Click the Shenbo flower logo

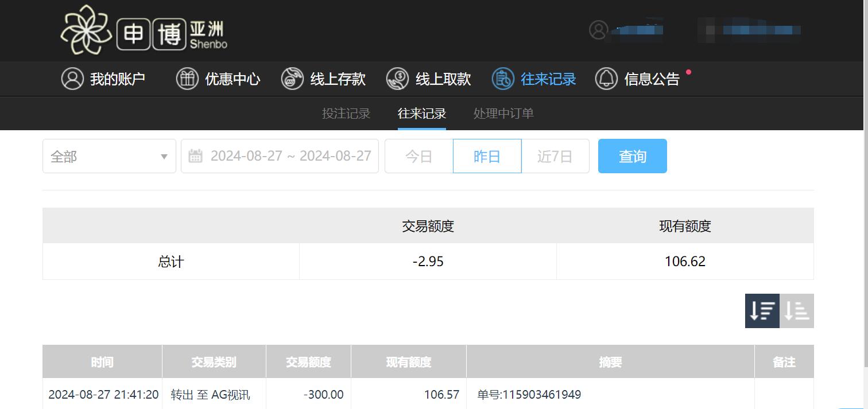click(x=86, y=30)
